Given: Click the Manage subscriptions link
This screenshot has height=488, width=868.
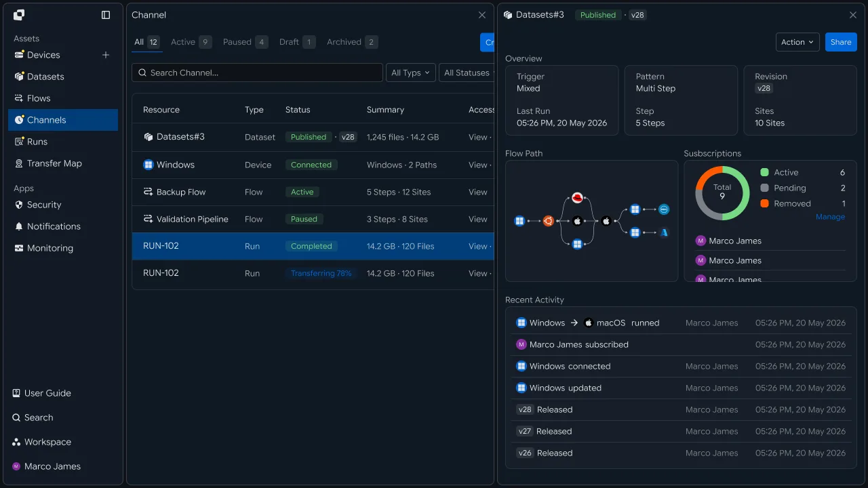Looking at the screenshot, I should pyautogui.click(x=830, y=217).
